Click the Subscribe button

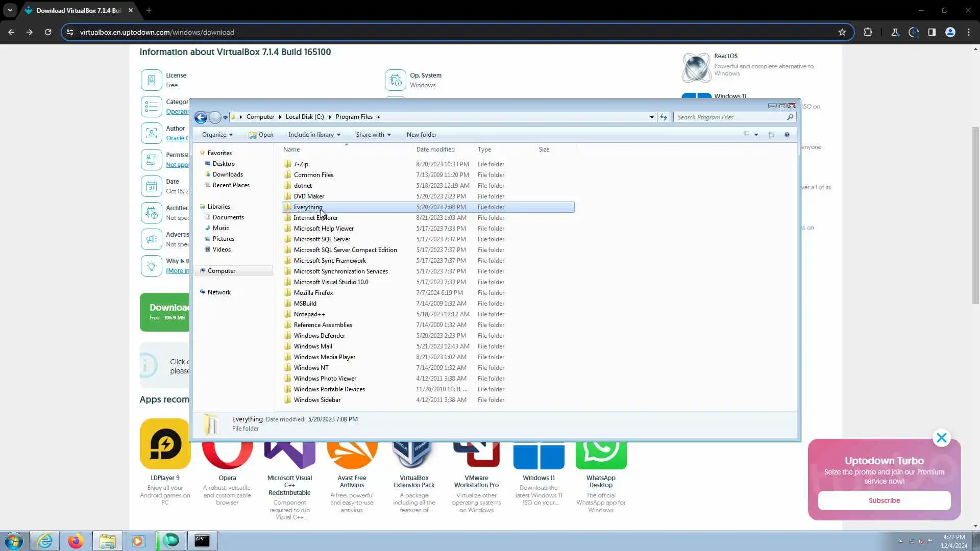(884, 500)
